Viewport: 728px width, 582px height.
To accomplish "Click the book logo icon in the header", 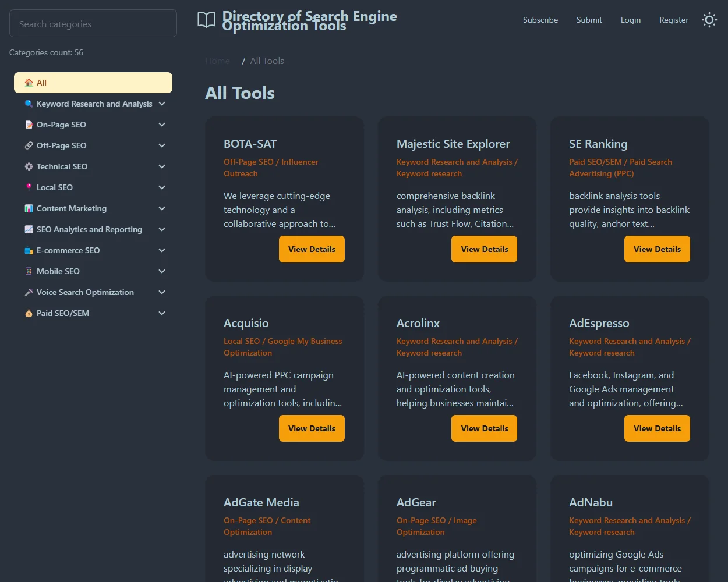I will tap(206, 19).
